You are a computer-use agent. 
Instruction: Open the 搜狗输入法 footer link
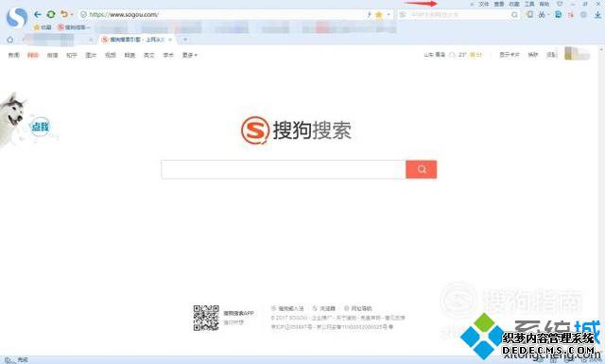click(x=287, y=308)
